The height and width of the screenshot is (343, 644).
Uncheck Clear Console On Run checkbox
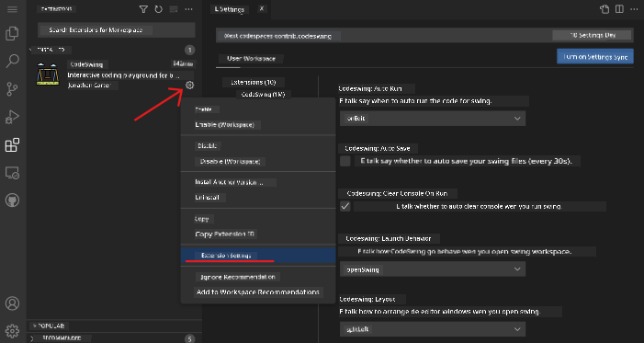point(345,206)
